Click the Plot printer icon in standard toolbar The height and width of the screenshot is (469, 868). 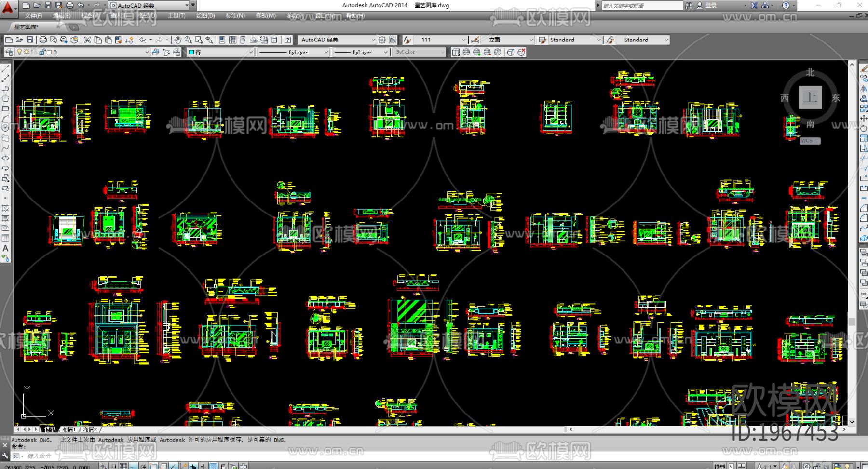[43, 40]
